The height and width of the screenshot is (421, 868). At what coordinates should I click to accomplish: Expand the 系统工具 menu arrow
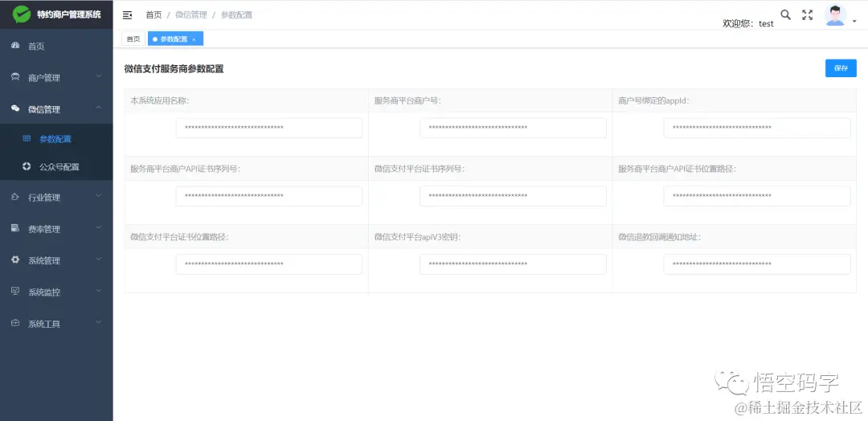click(99, 321)
